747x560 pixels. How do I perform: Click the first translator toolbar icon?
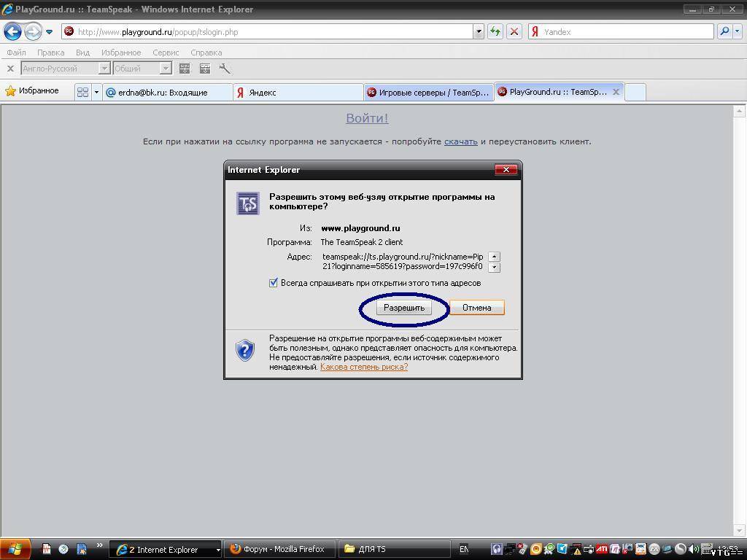185,69
